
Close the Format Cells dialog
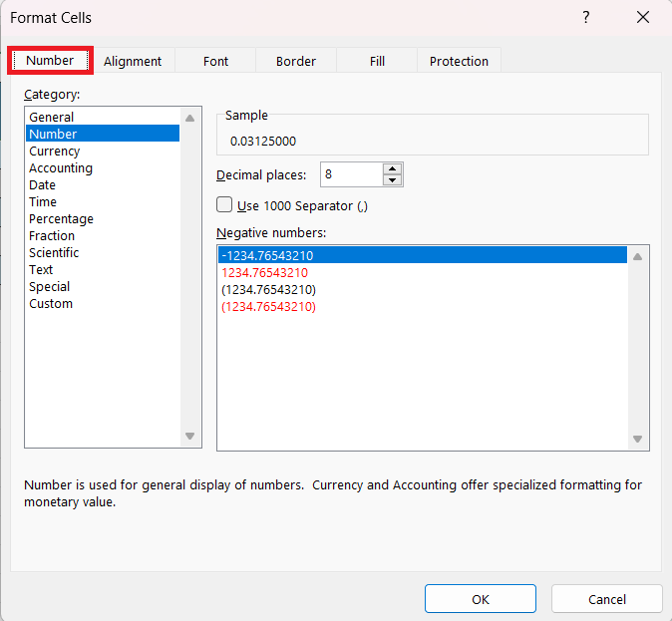coord(643,17)
